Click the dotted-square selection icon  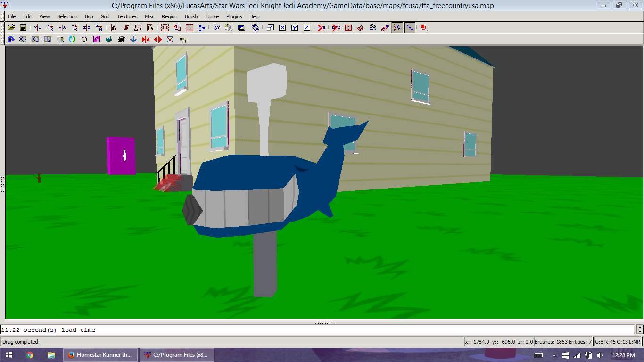tap(165, 27)
